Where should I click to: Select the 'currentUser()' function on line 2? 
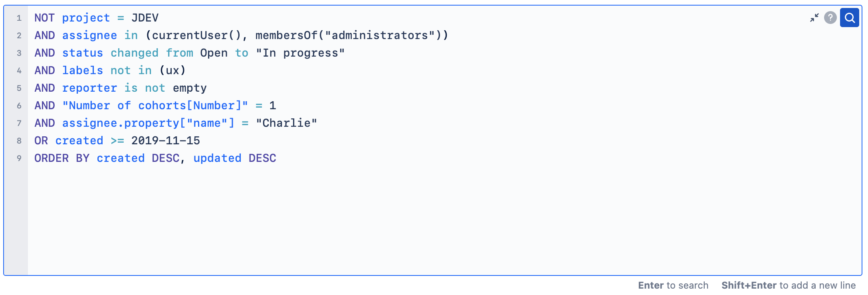[195, 35]
